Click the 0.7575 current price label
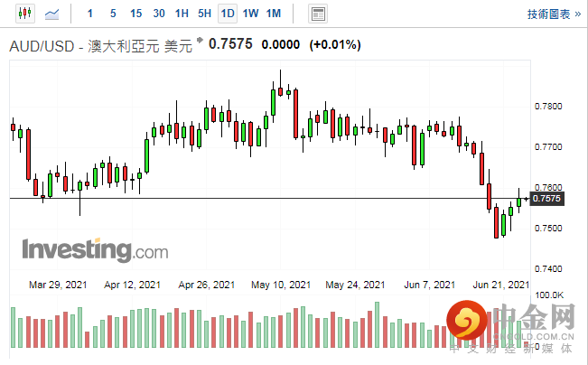Viewport: 588px width, 365px height. 547,199
